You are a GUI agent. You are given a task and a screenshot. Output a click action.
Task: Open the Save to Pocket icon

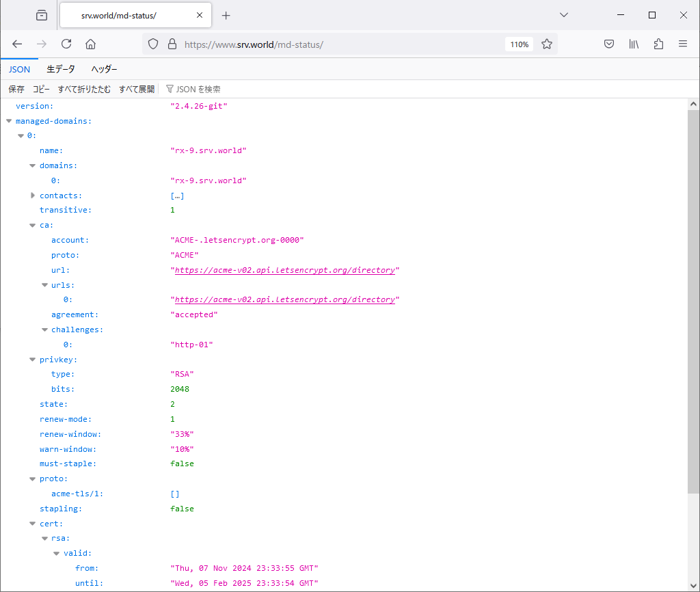click(x=609, y=44)
